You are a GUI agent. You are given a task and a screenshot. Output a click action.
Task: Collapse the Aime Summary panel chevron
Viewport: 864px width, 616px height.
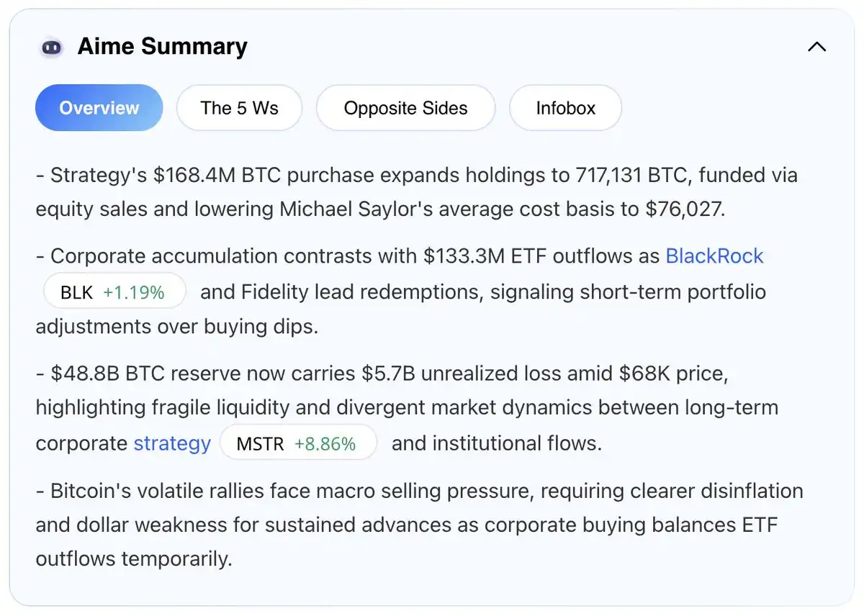(x=816, y=47)
